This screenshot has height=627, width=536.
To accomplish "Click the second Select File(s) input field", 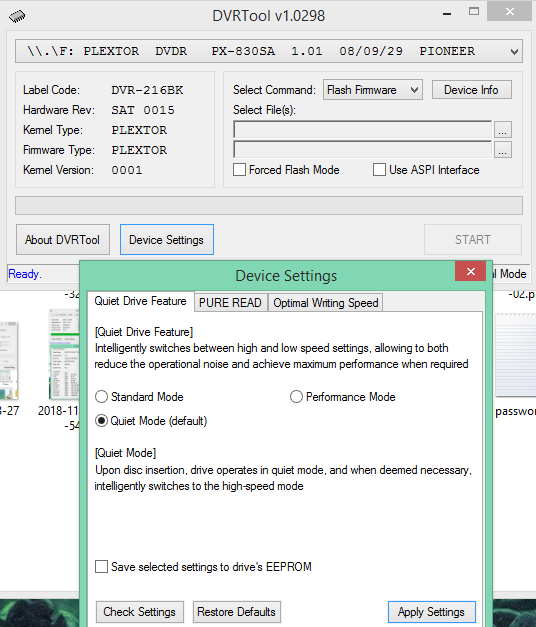I will click(362, 150).
